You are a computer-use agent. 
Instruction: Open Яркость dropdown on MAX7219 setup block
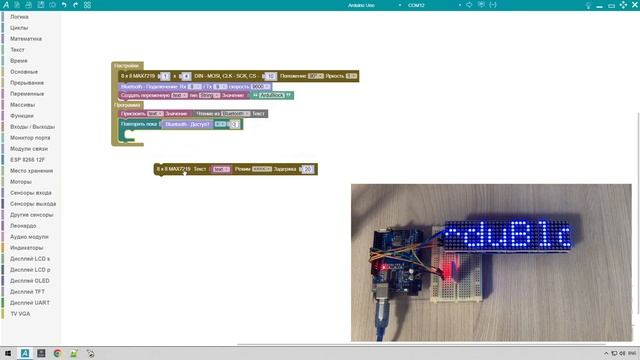351,76
